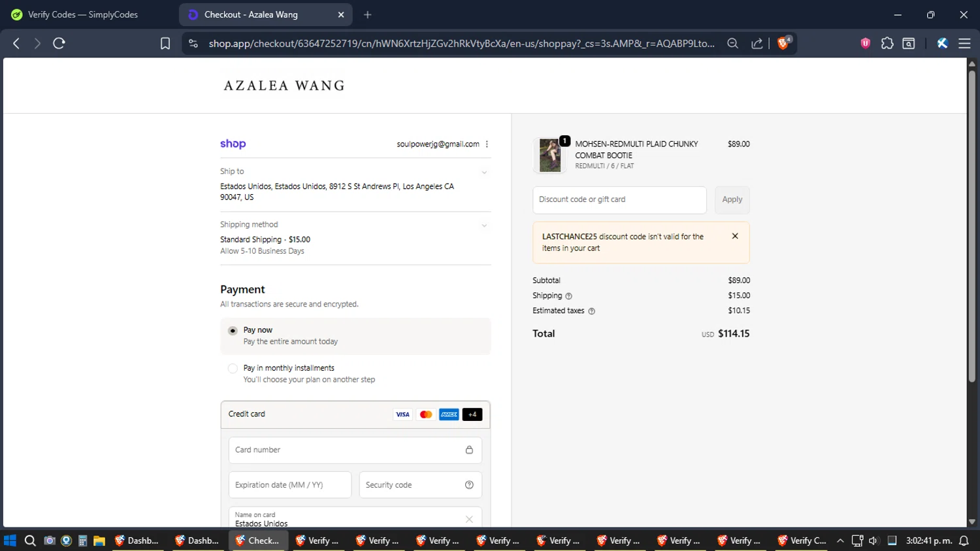
Task: View site information icon in address bar
Action: 193,43
